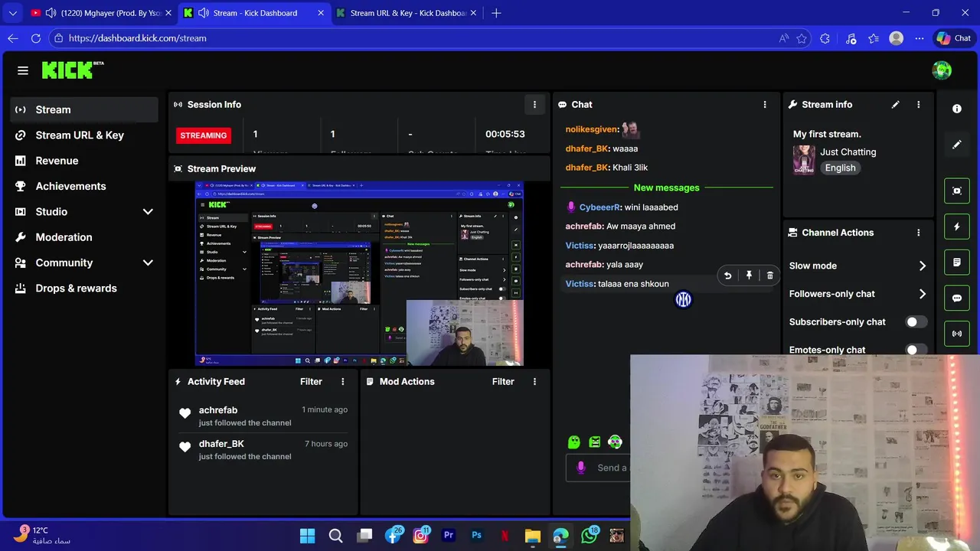980x551 pixels.
Task: Click the red STREAMING status badge
Action: (204, 135)
